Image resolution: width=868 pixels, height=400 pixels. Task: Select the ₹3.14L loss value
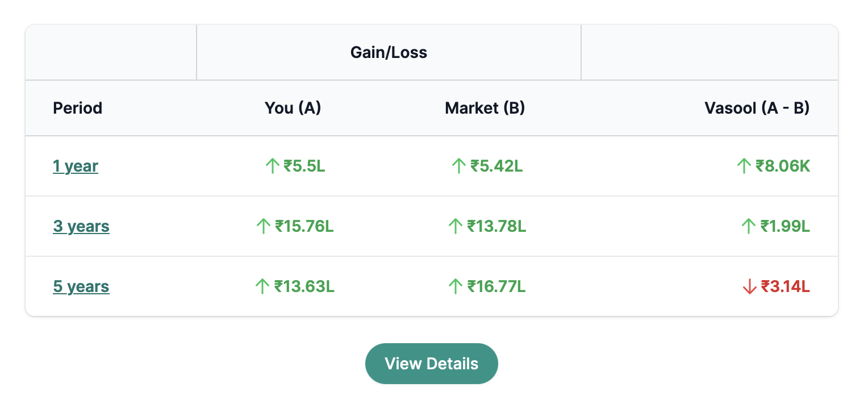tap(786, 287)
